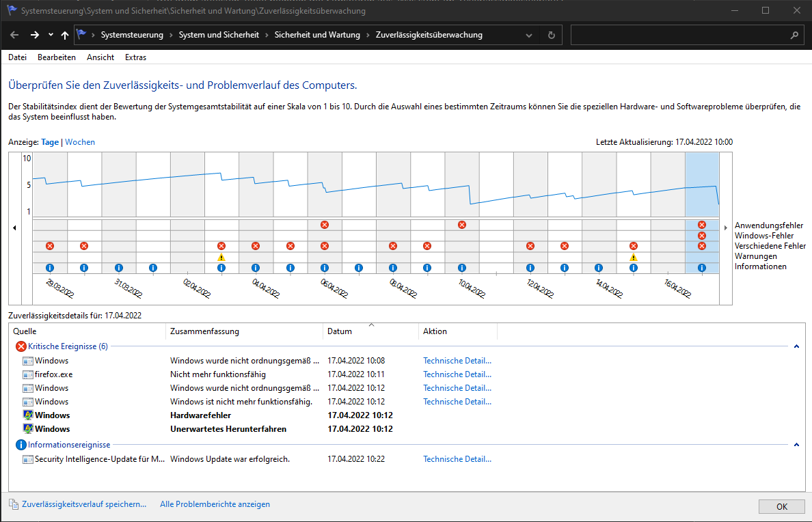This screenshot has height=522, width=812.
Task: Click Windows-Fehler icon in highlighted 17.04.2022 column
Action: tap(702, 236)
